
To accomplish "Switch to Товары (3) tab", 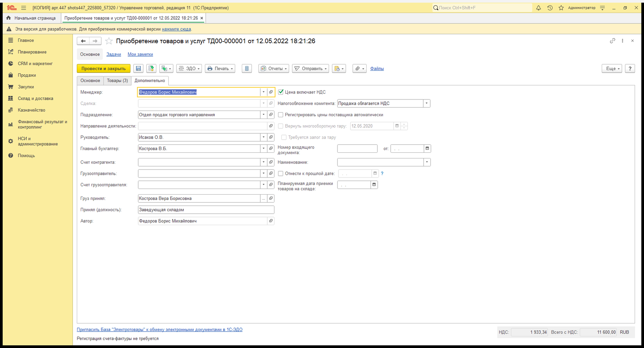I will coord(117,81).
